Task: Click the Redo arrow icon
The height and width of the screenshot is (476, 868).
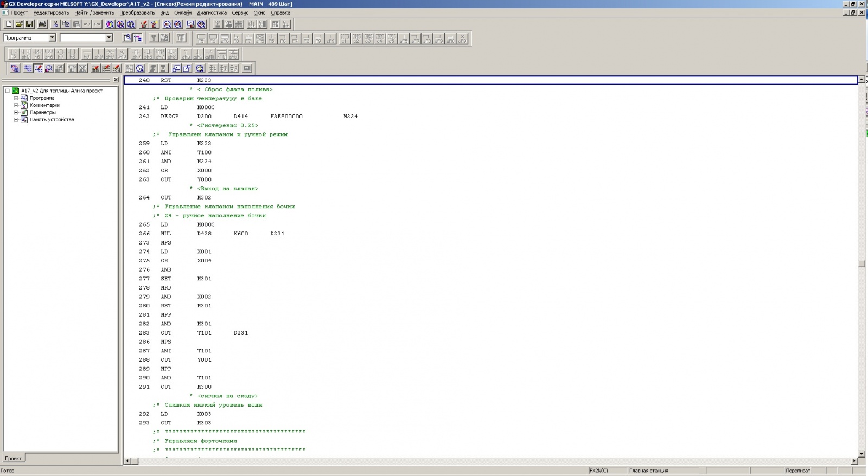Action: tap(97, 24)
